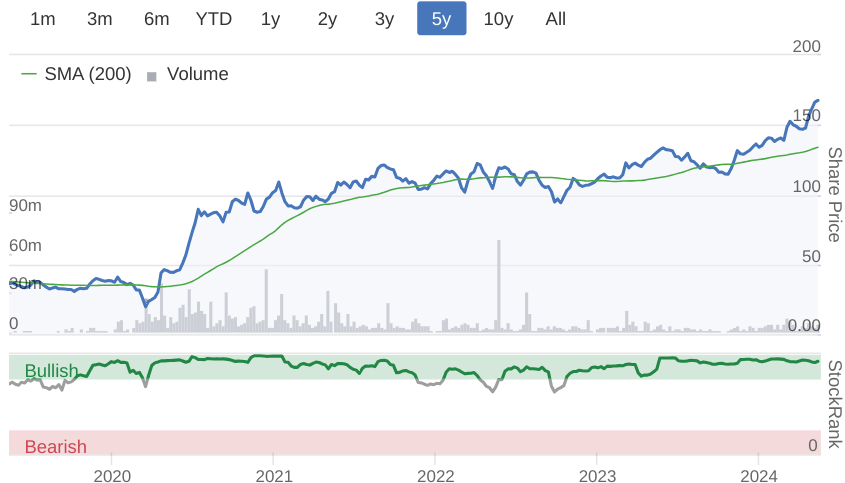This screenshot has width=845, height=483.
Task: Click the 200 price axis label
Action: (806, 46)
